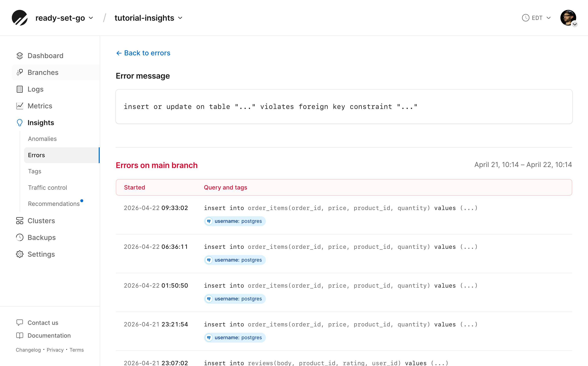The image size is (588, 366).
Task: Click the Contact us chat icon
Action: point(20,322)
